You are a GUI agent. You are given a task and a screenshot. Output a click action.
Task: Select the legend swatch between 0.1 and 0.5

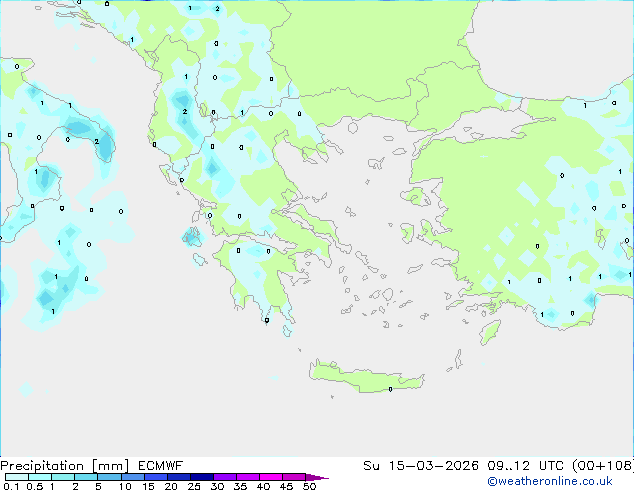tap(17, 477)
